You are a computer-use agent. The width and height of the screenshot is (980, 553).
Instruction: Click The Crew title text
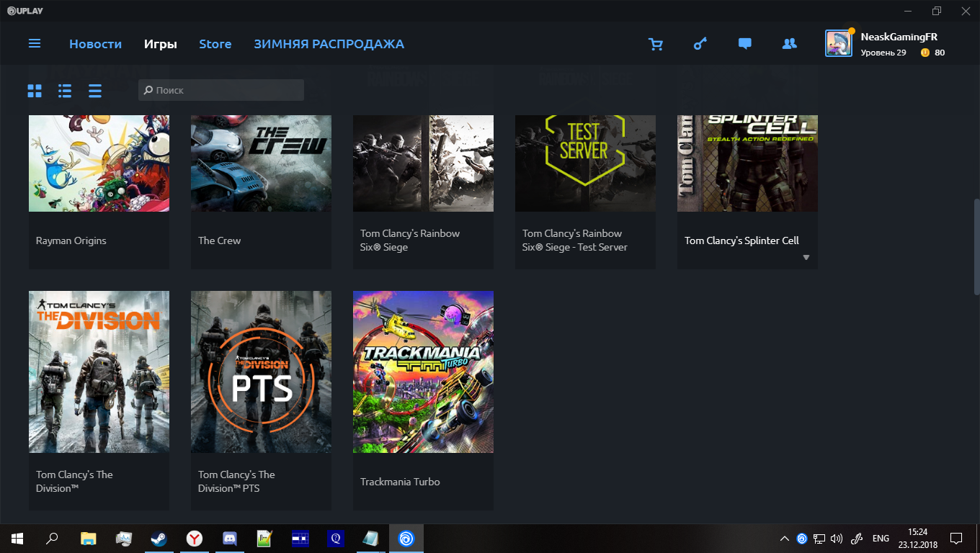coord(220,240)
